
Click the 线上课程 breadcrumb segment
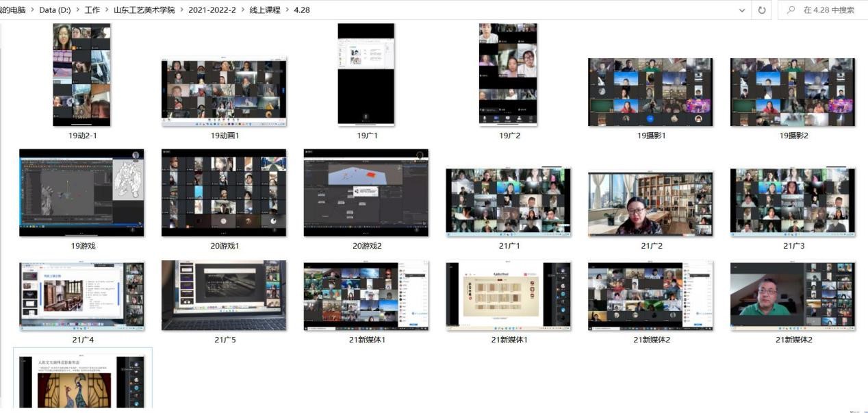[265, 10]
